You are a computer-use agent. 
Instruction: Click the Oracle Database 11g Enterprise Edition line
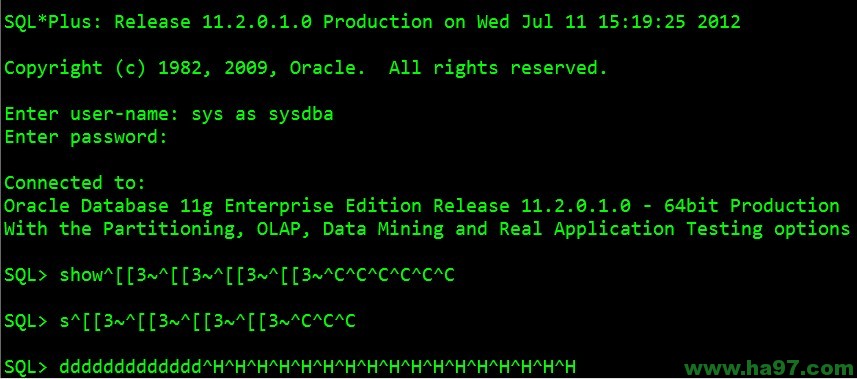tap(421, 206)
